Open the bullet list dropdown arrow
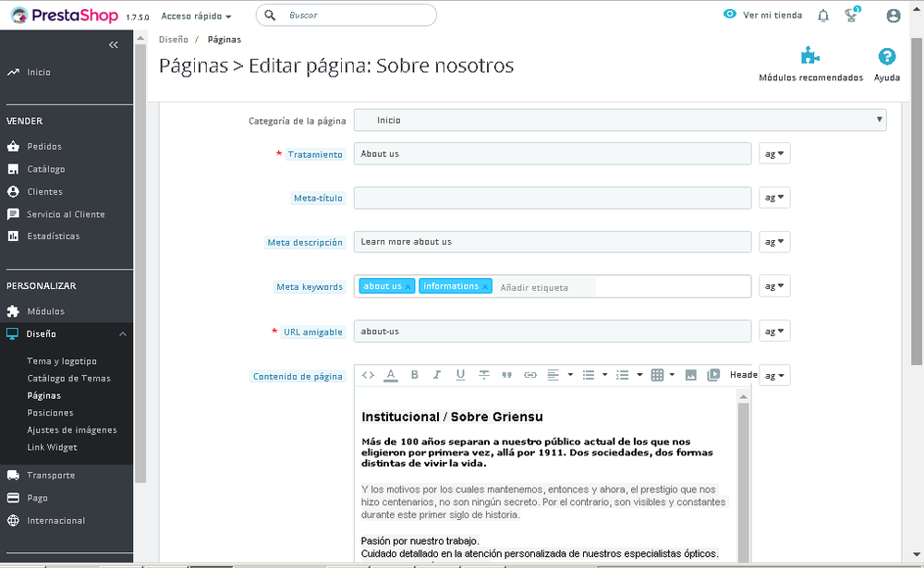This screenshot has height=568, width=924. point(604,375)
